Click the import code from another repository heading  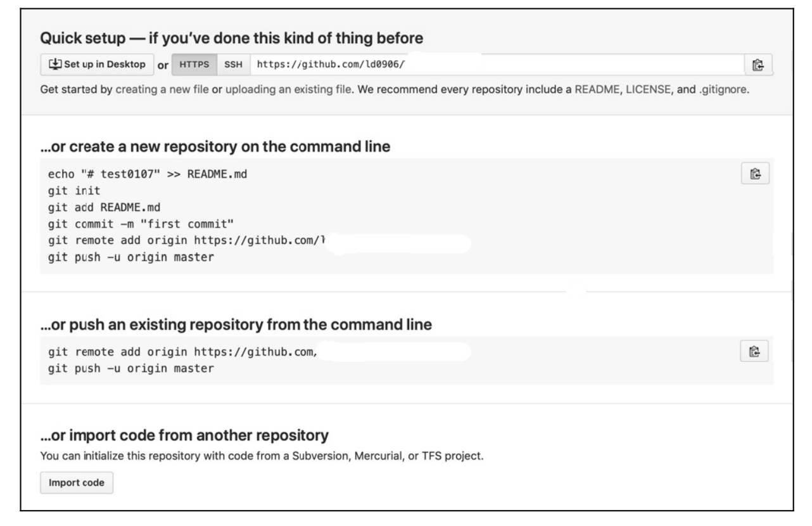pos(184,435)
